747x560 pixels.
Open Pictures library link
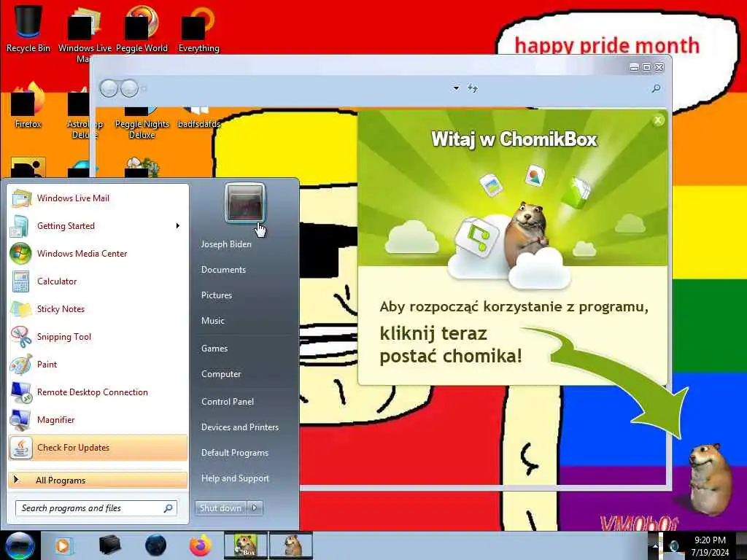[x=217, y=295]
